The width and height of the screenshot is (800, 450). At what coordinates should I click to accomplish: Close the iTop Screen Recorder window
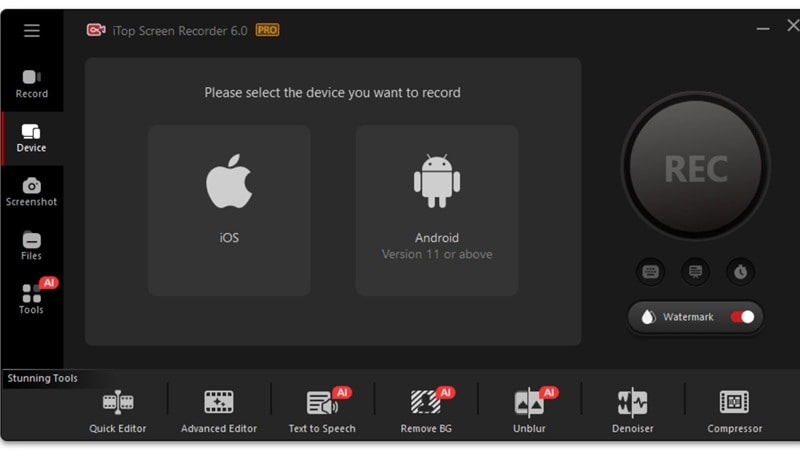(x=793, y=26)
